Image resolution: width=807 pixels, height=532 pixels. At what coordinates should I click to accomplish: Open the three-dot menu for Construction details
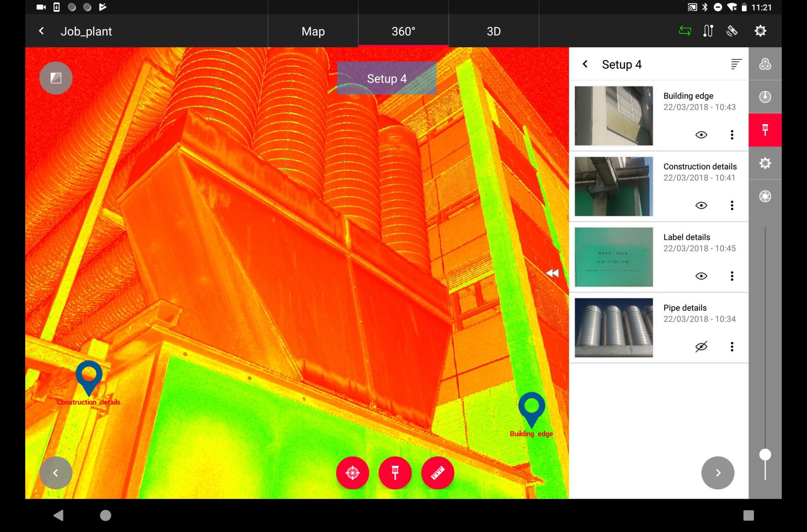click(732, 205)
